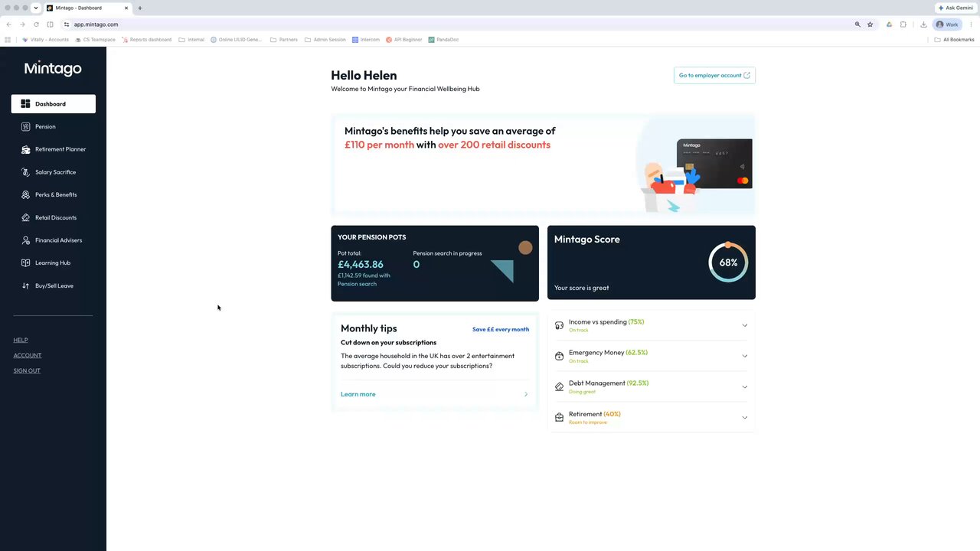The image size is (980, 551).
Task: Click the browser Back arrow
Action: [x=8, y=24]
